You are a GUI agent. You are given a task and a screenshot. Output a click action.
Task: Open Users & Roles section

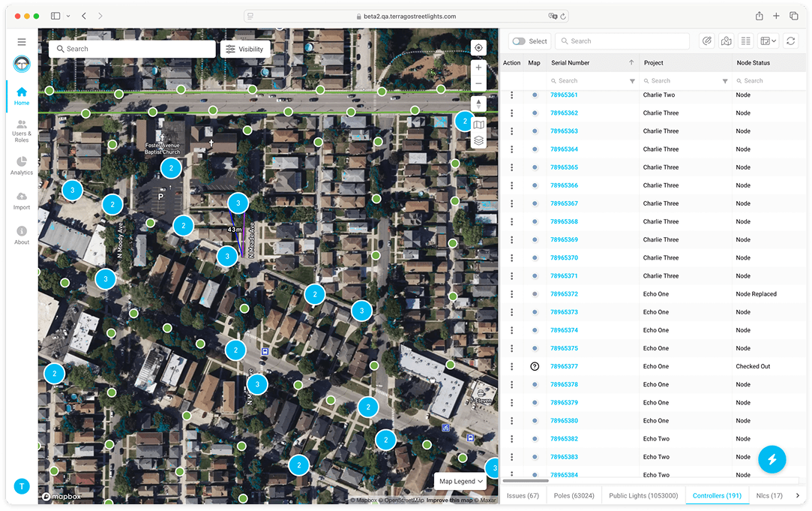coord(22,131)
